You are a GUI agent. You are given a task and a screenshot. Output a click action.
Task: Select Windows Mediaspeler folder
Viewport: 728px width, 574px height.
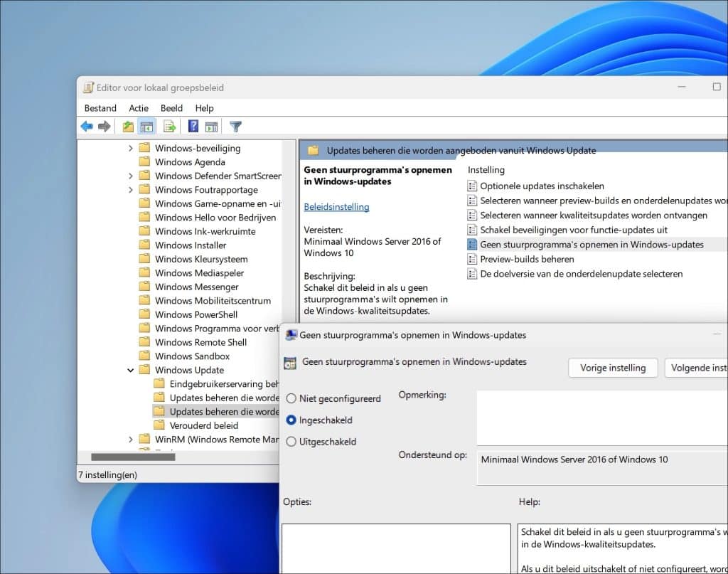(x=199, y=273)
